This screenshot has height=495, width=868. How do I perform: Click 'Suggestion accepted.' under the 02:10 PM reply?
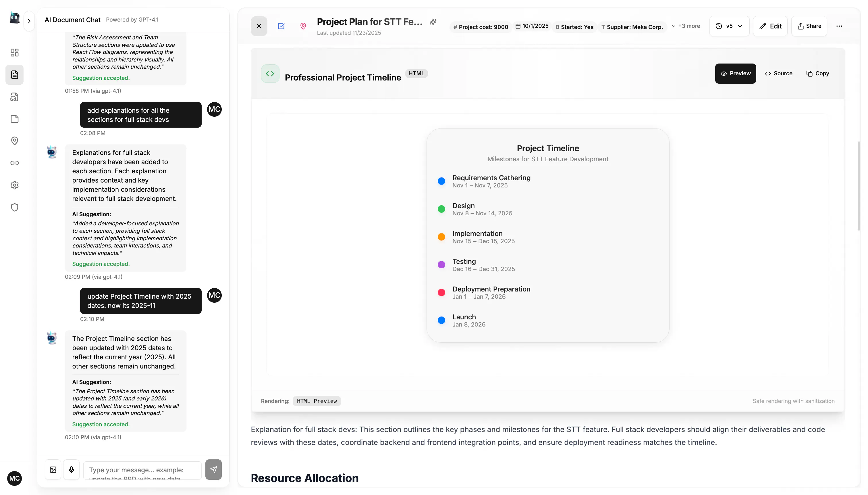pos(101,424)
